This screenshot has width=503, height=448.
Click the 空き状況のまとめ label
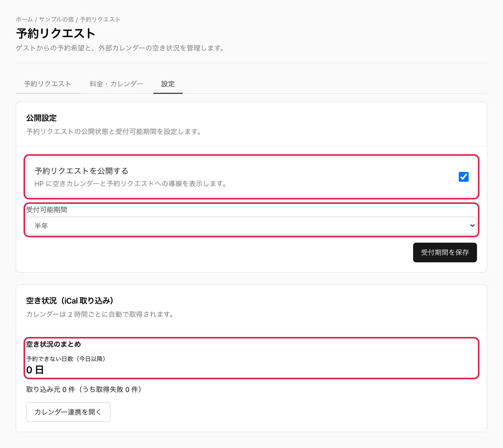[x=53, y=344]
